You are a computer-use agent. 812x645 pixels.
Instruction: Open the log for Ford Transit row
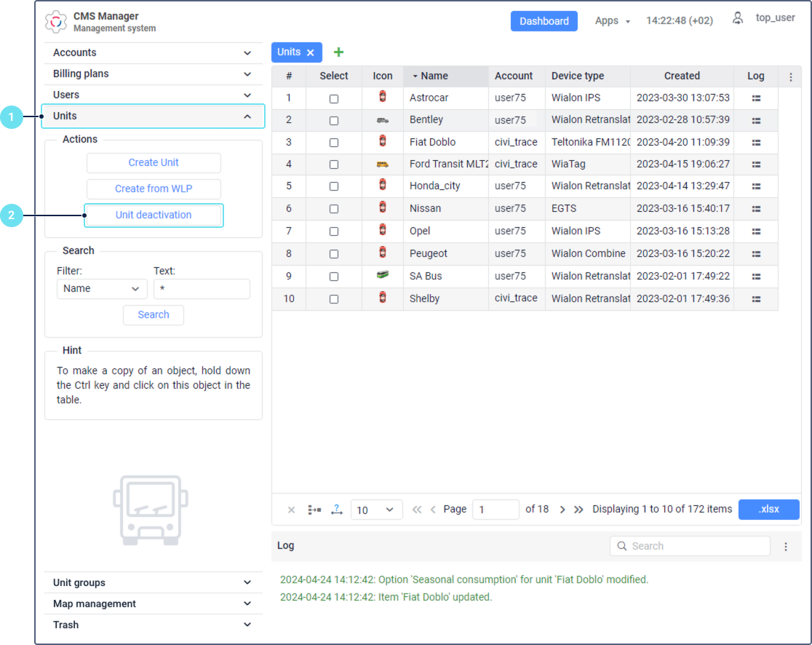(756, 165)
